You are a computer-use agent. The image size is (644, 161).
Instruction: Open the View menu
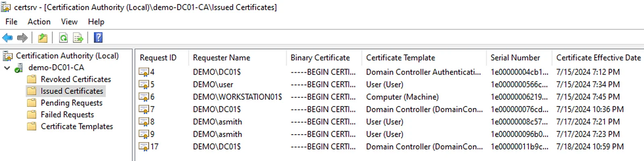(x=69, y=22)
